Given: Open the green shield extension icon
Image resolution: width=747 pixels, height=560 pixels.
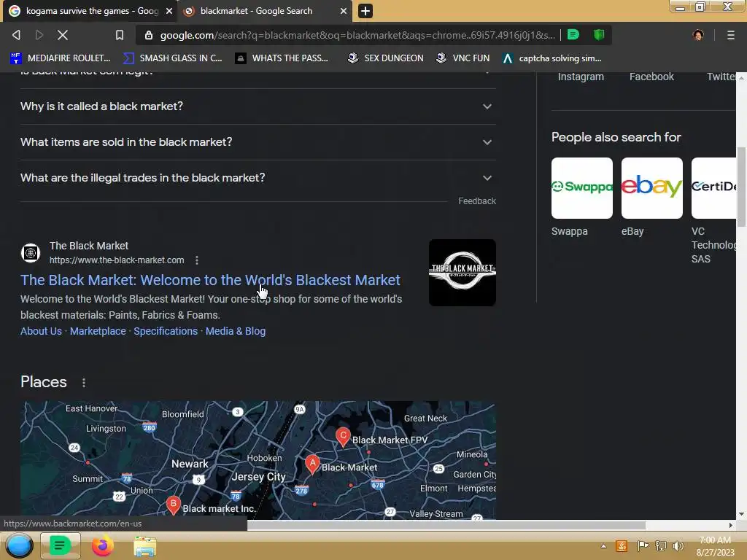Looking at the screenshot, I should coord(599,34).
